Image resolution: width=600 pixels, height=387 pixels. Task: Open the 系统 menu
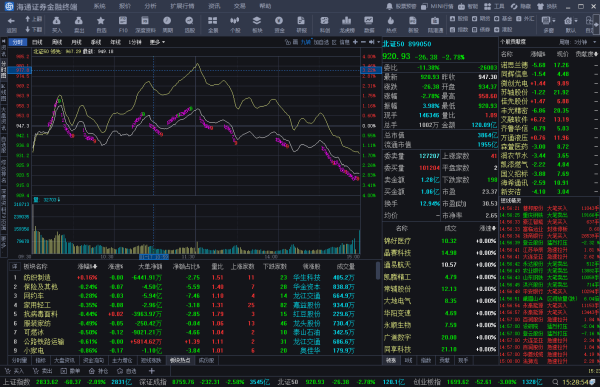pos(99,6)
